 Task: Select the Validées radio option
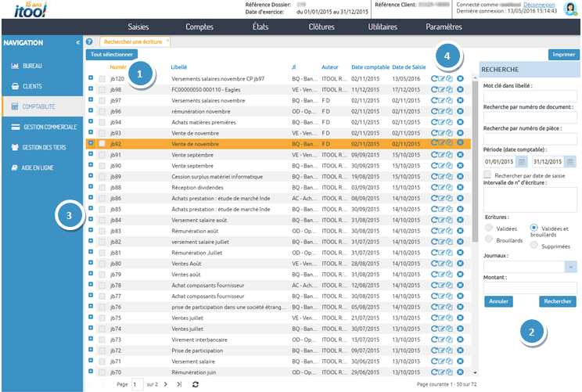pos(489,228)
